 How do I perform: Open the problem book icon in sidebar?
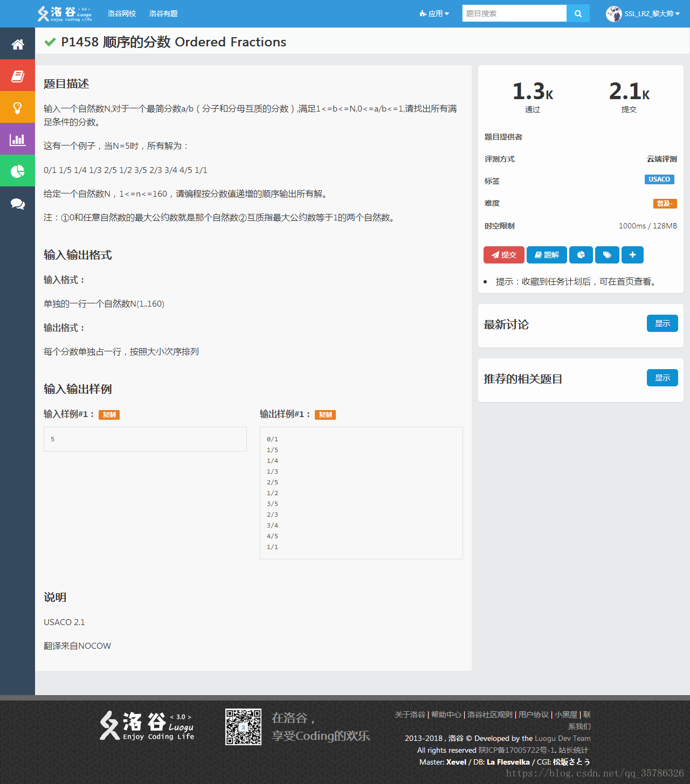click(x=17, y=76)
